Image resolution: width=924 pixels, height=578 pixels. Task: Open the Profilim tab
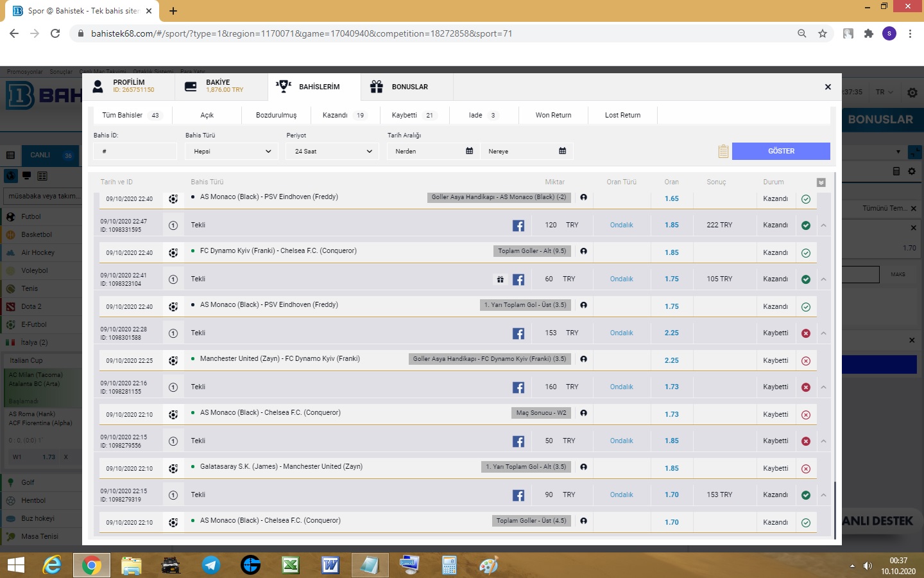point(128,86)
